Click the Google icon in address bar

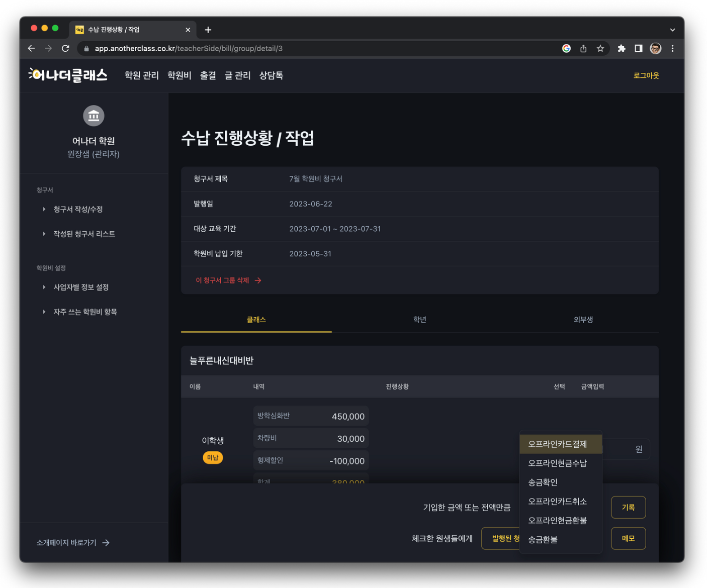(x=566, y=48)
